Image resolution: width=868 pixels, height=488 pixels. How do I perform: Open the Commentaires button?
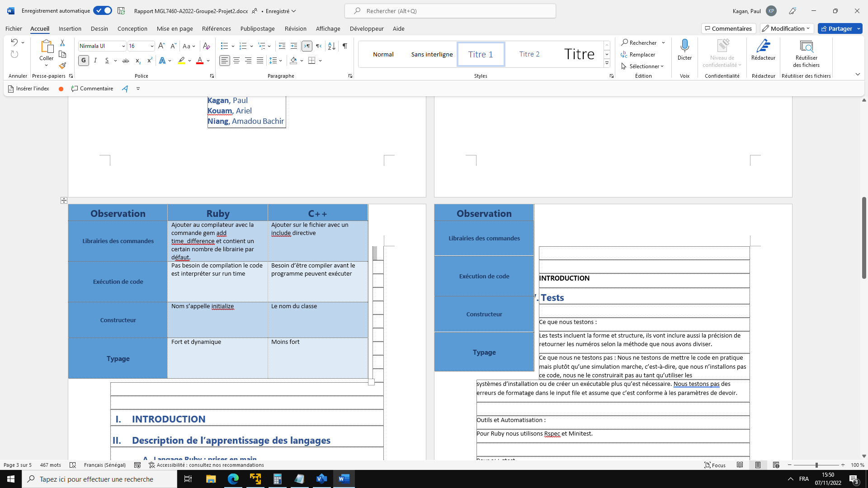[728, 28]
